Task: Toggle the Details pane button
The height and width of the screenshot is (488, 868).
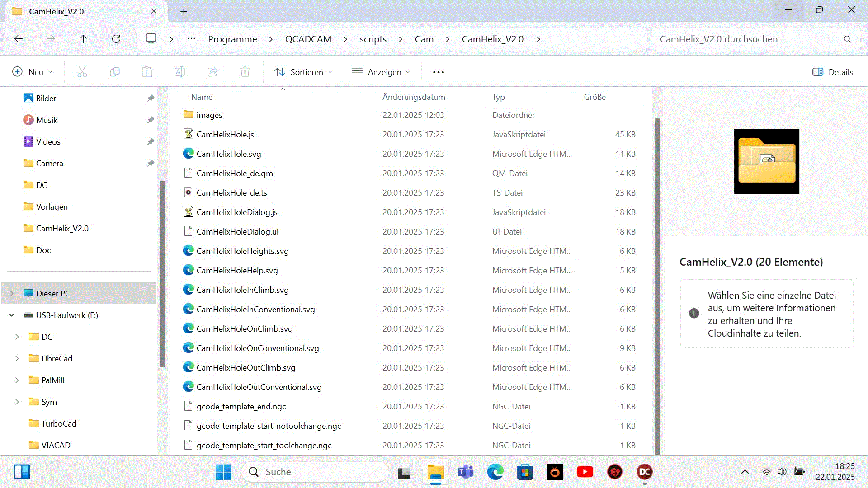Action: tap(832, 72)
